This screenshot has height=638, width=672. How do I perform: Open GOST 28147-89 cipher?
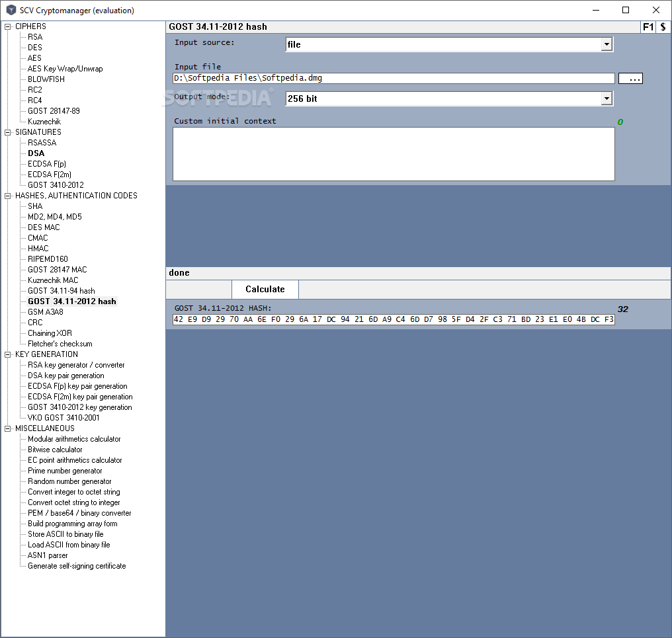click(54, 111)
